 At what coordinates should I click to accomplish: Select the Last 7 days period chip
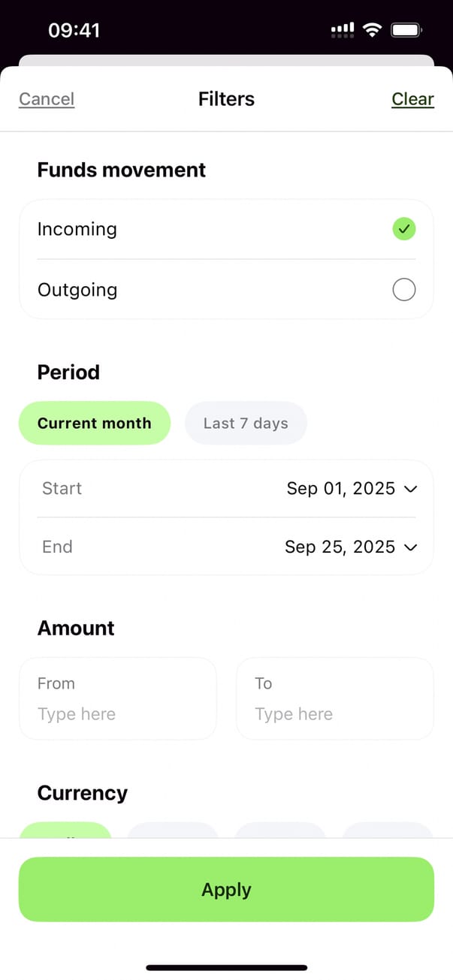(246, 423)
